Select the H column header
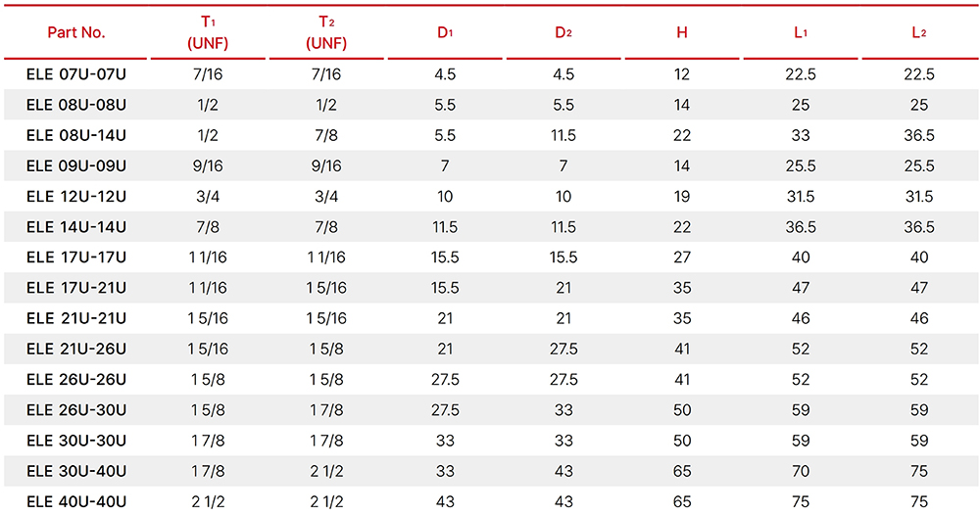Viewport: 980px width, 515px height. 682,32
